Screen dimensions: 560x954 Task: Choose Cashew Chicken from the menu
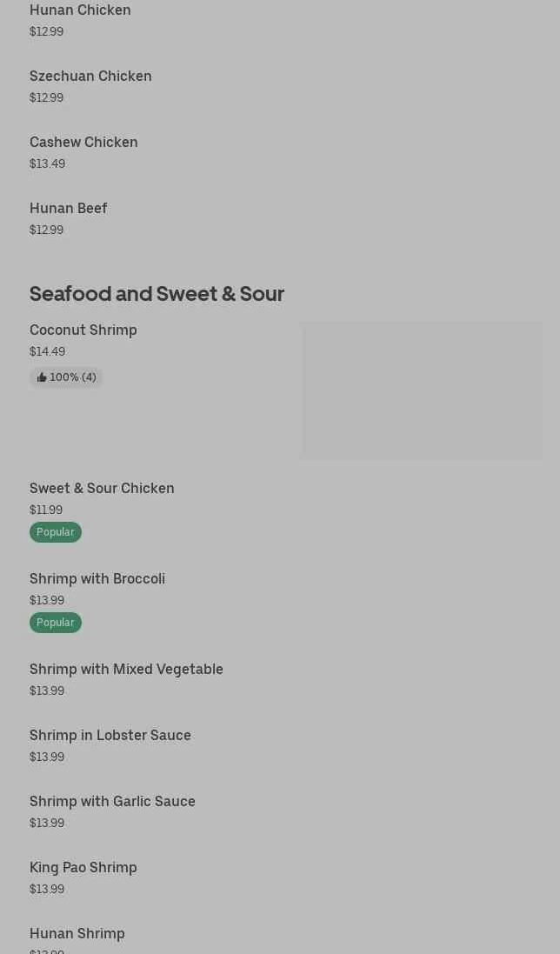pyautogui.click(x=83, y=143)
